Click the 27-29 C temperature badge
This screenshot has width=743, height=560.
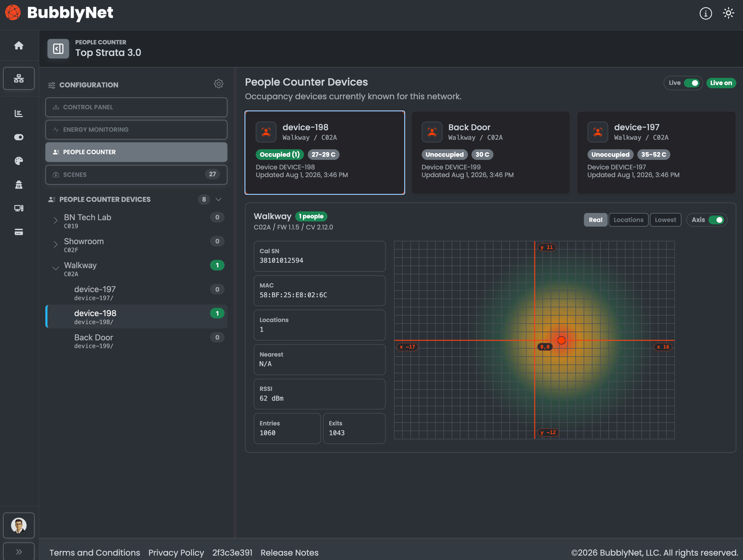[323, 155]
